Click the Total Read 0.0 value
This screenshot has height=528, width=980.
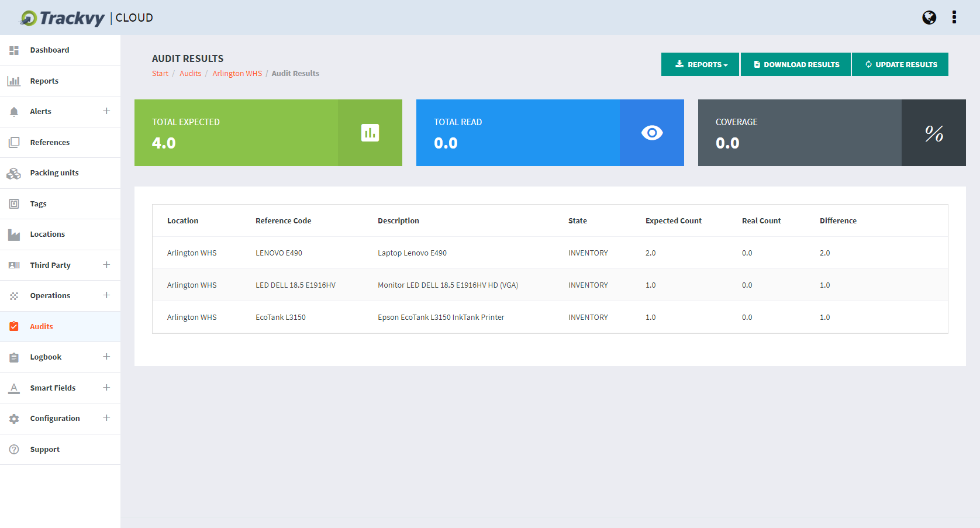pyautogui.click(x=446, y=143)
